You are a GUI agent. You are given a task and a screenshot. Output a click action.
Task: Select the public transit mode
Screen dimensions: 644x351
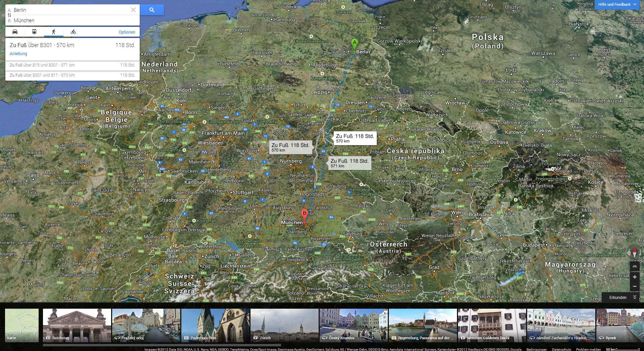[x=34, y=32]
